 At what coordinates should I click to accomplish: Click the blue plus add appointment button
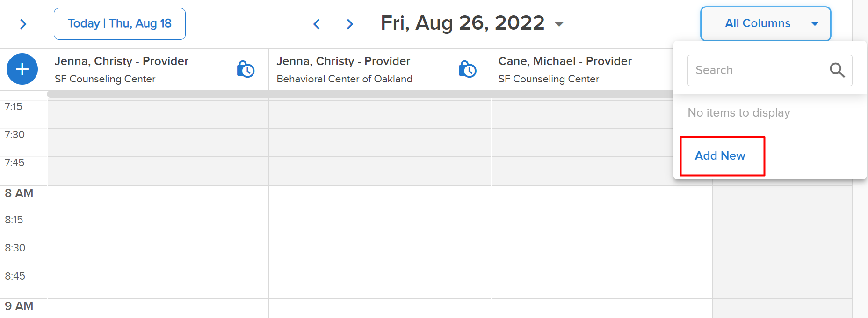22,69
